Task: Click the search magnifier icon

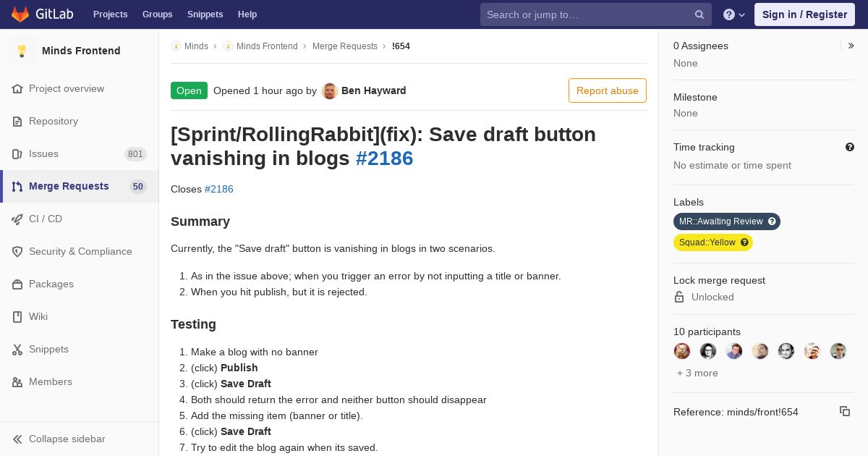Action: (x=699, y=14)
